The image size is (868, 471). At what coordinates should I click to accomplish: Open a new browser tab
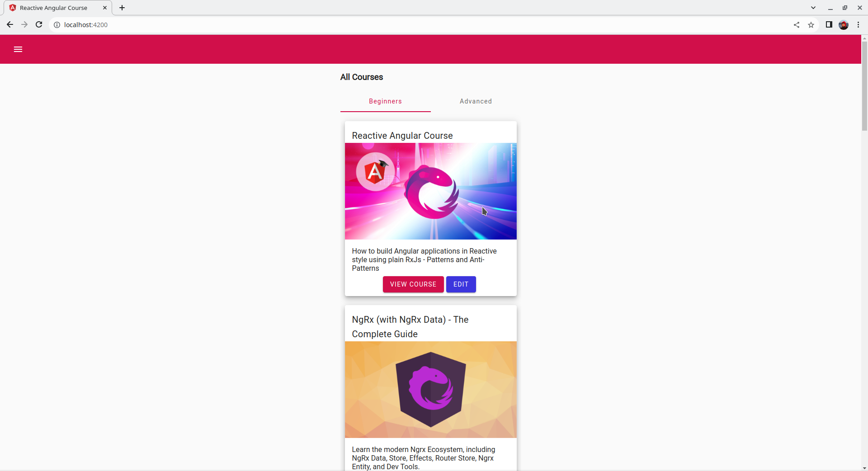tap(122, 8)
